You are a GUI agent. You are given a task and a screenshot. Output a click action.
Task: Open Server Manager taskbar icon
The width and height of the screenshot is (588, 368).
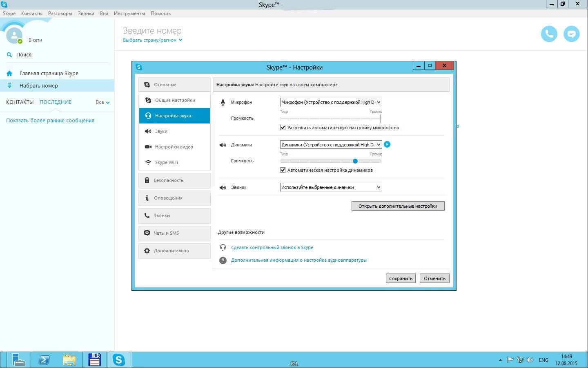(x=18, y=360)
